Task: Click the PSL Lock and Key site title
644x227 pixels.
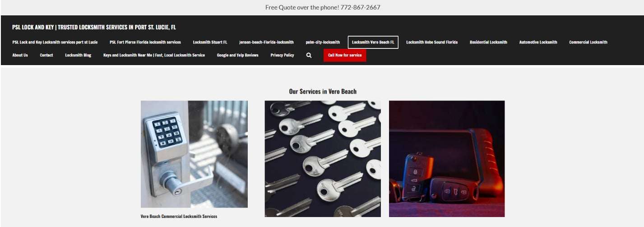Action: (x=94, y=27)
